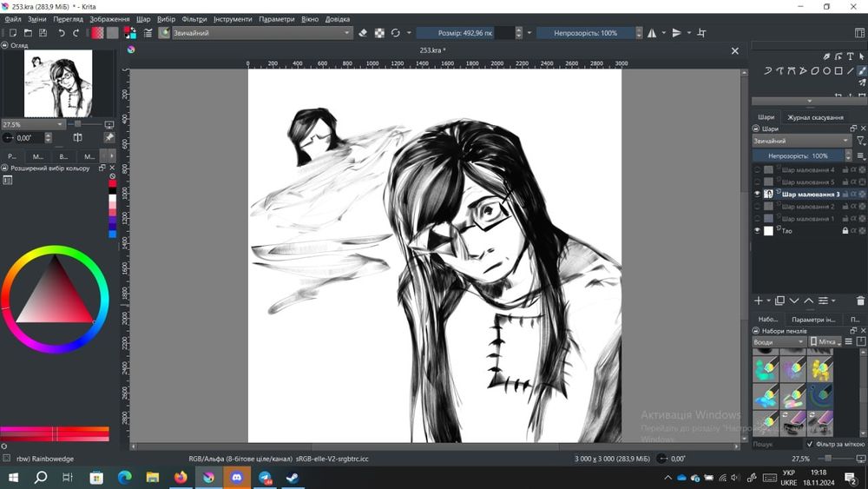Unlock the Тло layer padlock

(845, 230)
